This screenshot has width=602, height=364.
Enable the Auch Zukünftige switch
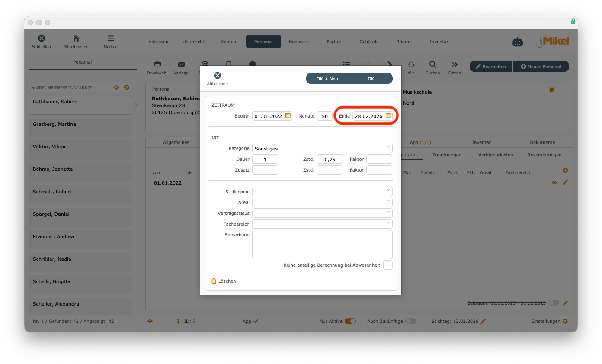click(411, 321)
